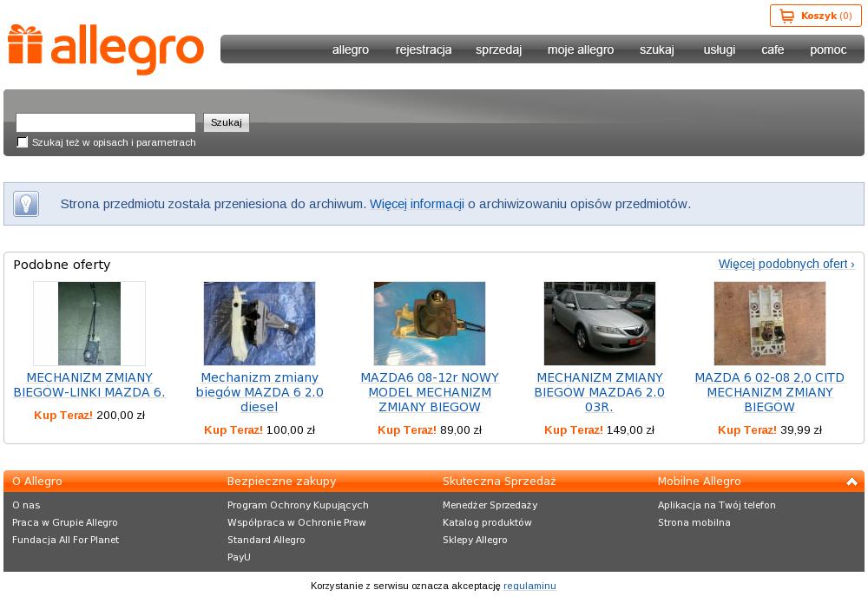Click the Szukaj search button
The height and width of the screenshot is (603, 868).
tap(227, 122)
